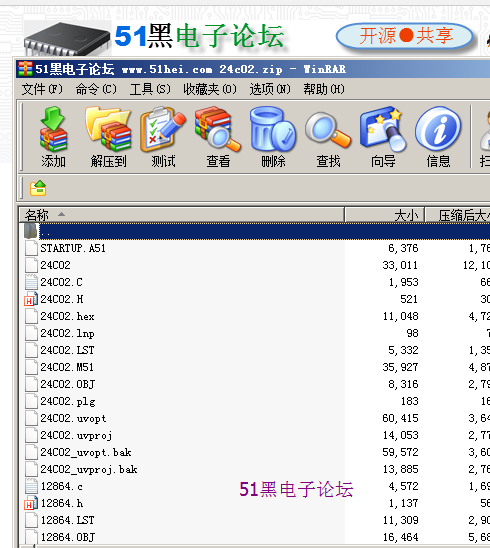Click the chip logo image in banner

coord(67,39)
